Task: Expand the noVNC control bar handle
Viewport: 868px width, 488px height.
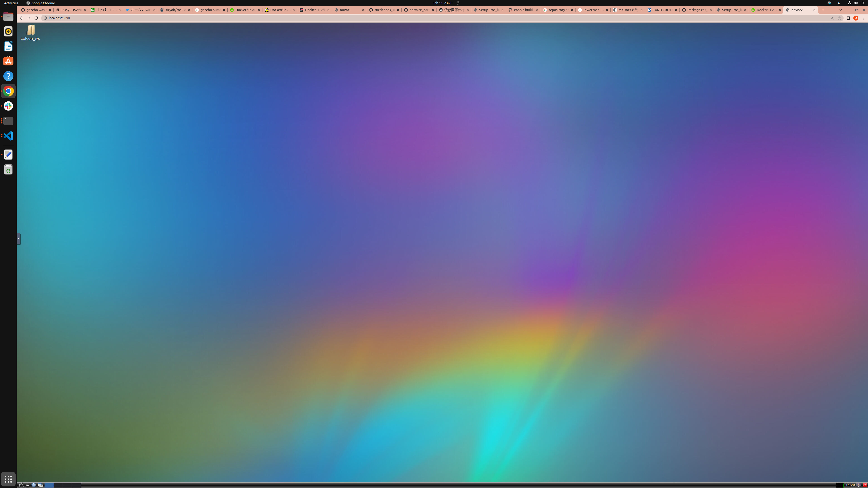Action: (19, 238)
